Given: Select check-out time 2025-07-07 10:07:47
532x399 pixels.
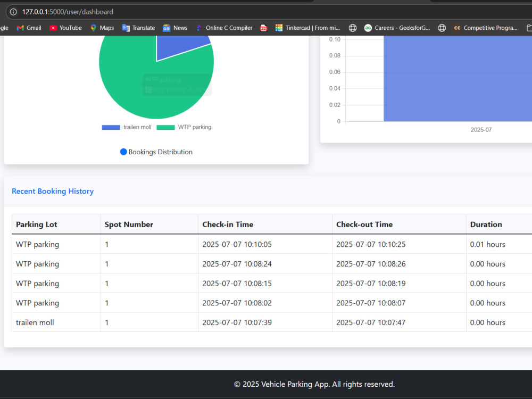Looking at the screenshot, I should 371,322.
